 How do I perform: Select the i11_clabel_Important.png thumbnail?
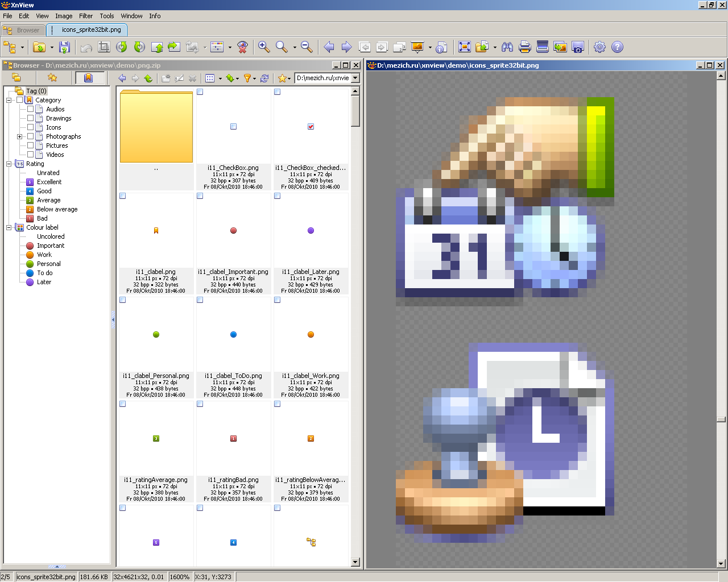pos(233,243)
